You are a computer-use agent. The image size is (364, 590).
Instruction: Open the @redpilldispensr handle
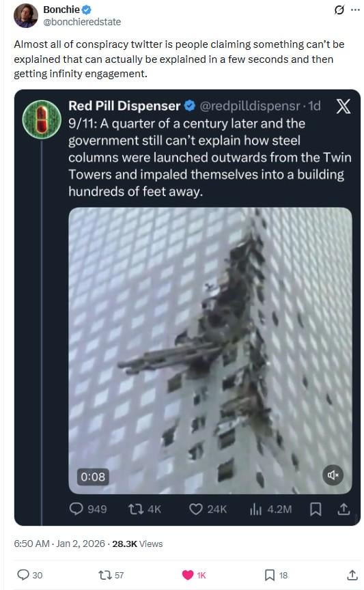pos(250,106)
